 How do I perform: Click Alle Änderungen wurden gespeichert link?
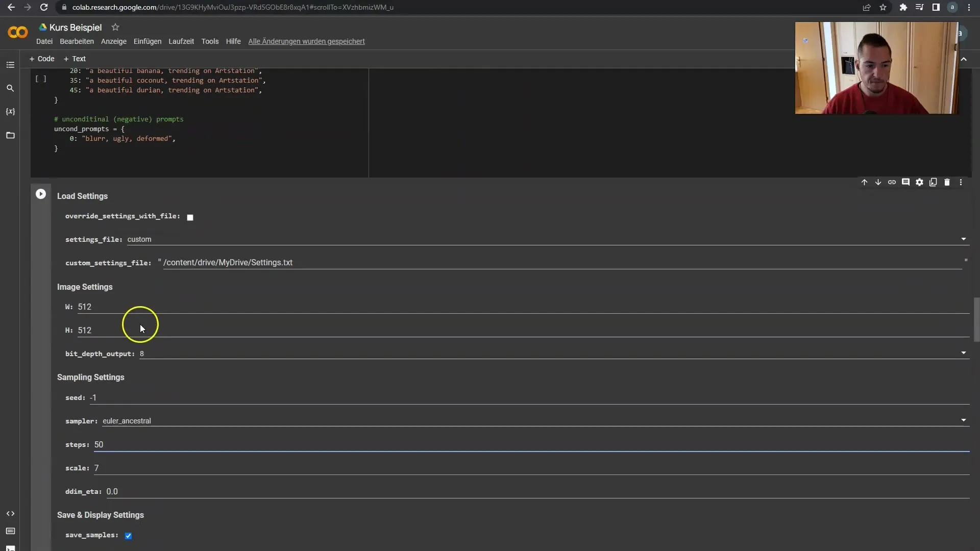[x=306, y=41]
